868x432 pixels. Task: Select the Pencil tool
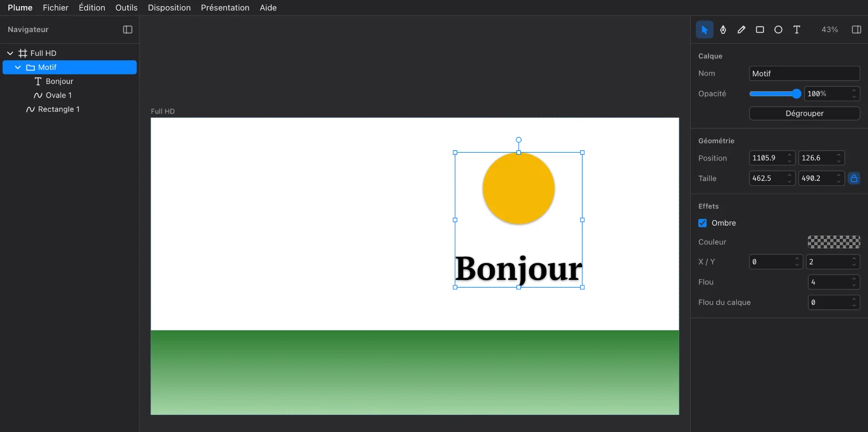[x=741, y=29]
